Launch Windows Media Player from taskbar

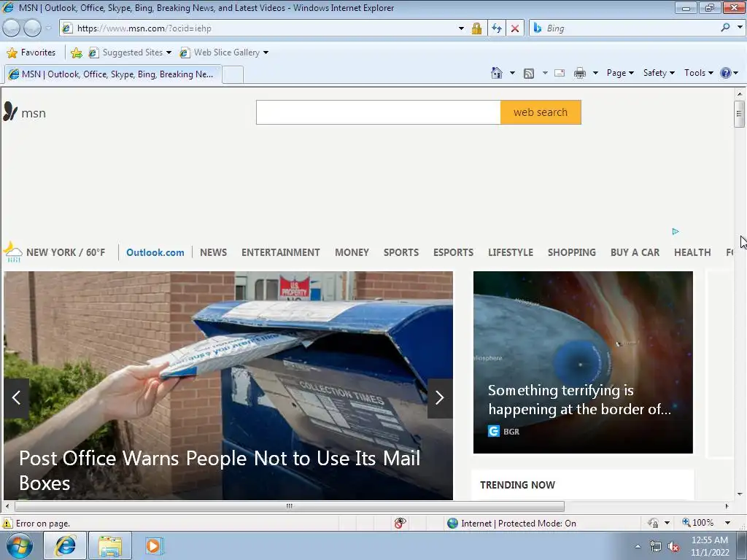(154, 545)
